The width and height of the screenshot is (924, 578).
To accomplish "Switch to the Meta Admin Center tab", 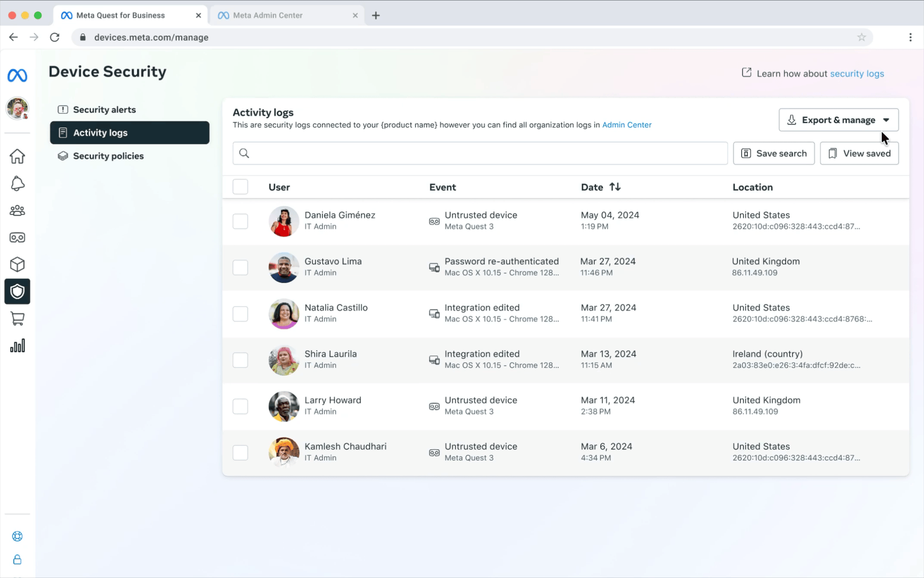I will (x=267, y=15).
